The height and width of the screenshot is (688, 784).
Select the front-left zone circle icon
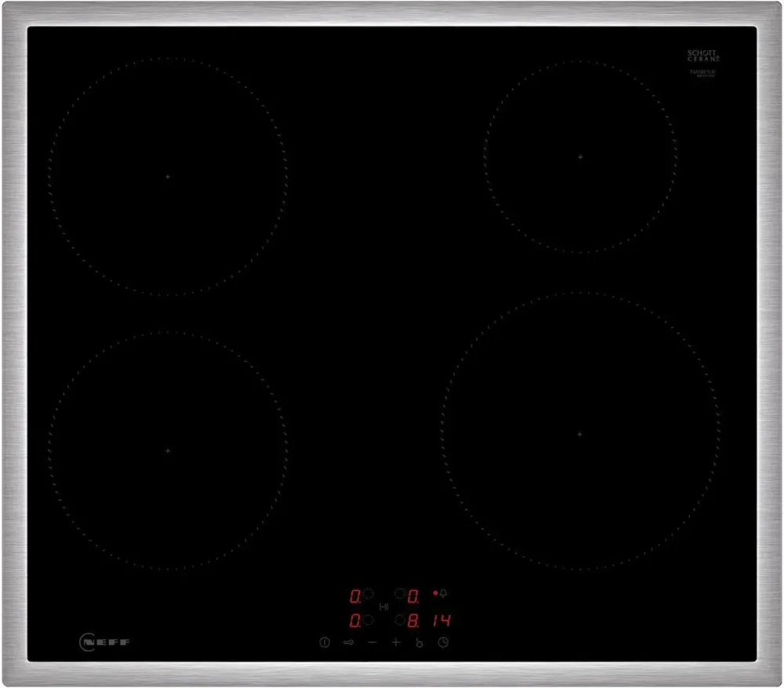368,621
